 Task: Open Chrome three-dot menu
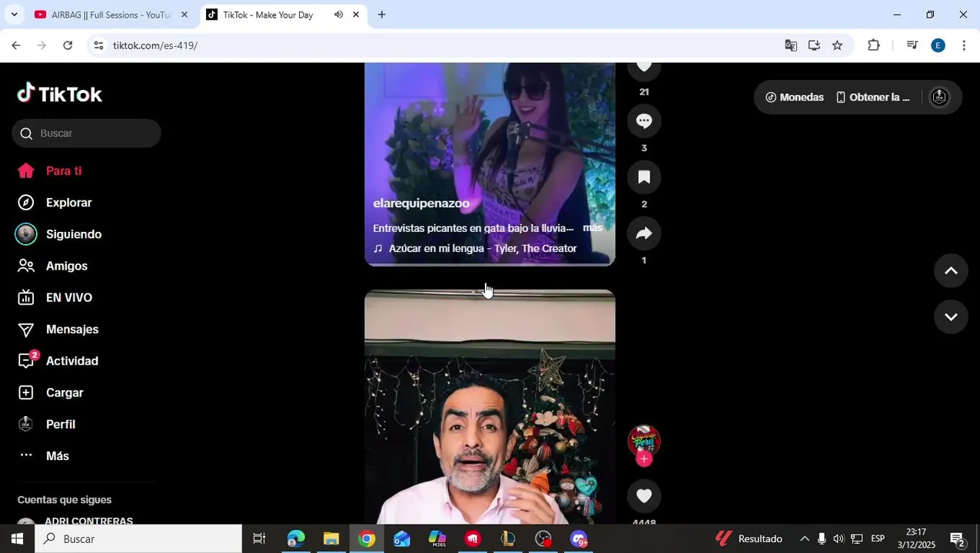[964, 45]
